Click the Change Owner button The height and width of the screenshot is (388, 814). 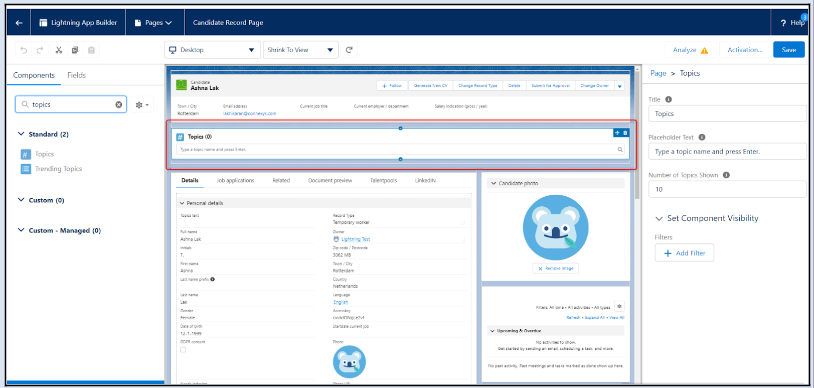point(595,86)
